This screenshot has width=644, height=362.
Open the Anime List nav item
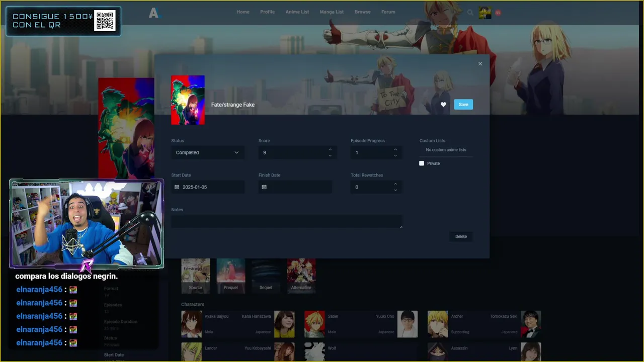297,12
